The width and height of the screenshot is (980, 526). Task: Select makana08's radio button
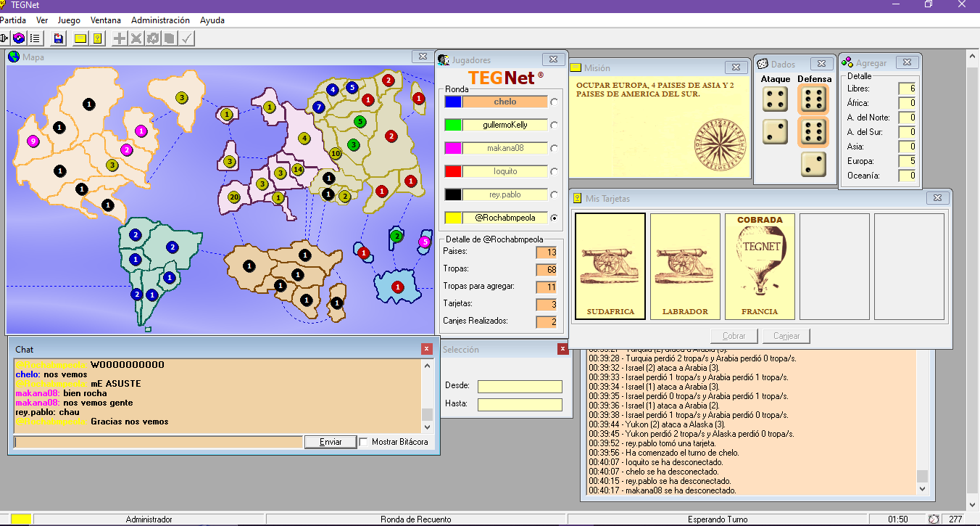coord(555,149)
